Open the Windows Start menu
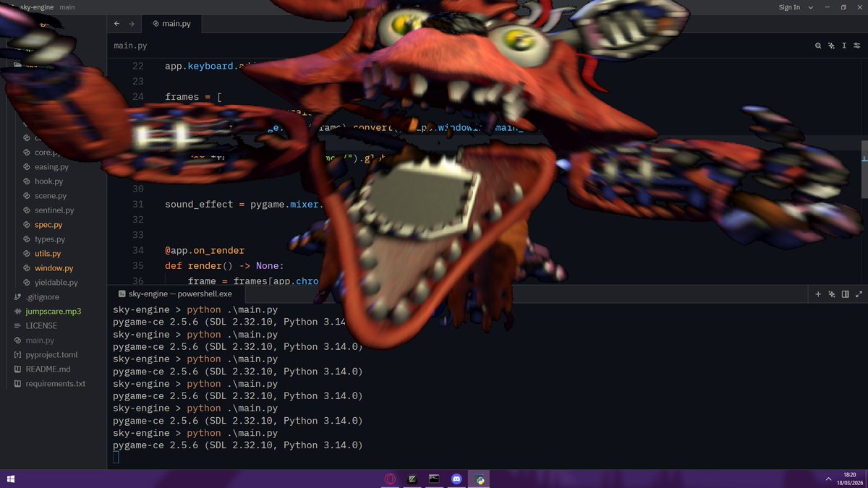The width and height of the screenshot is (868, 488). point(11,479)
